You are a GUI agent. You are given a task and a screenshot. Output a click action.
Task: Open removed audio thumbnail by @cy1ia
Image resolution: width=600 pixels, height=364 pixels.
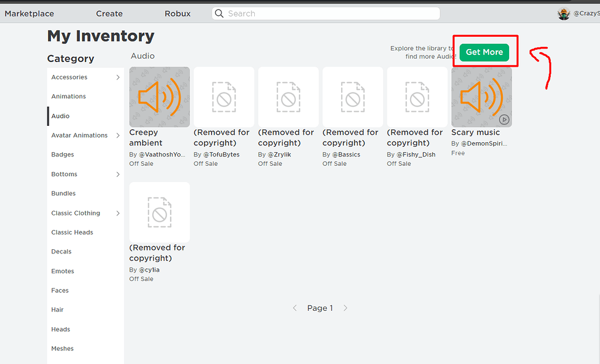point(159,212)
